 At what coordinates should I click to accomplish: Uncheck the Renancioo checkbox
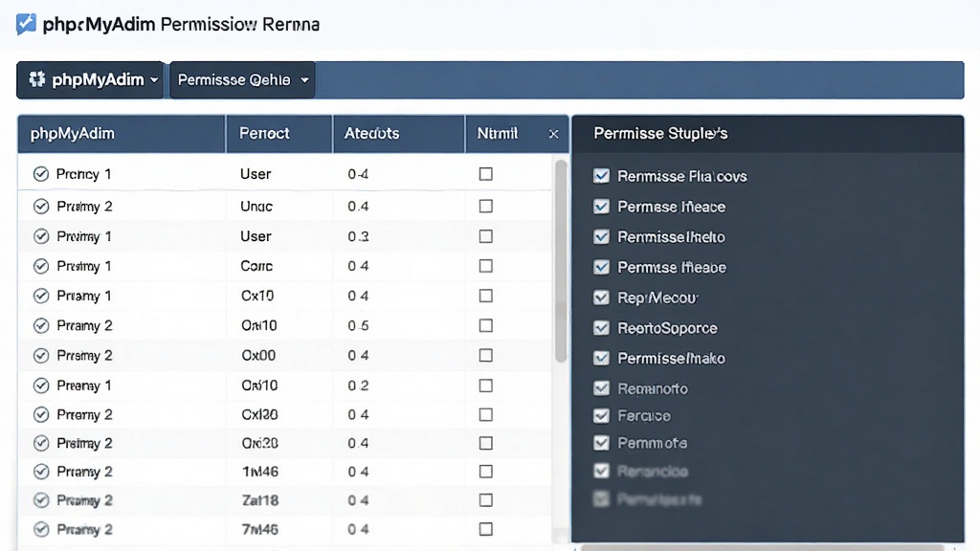point(601,471)
